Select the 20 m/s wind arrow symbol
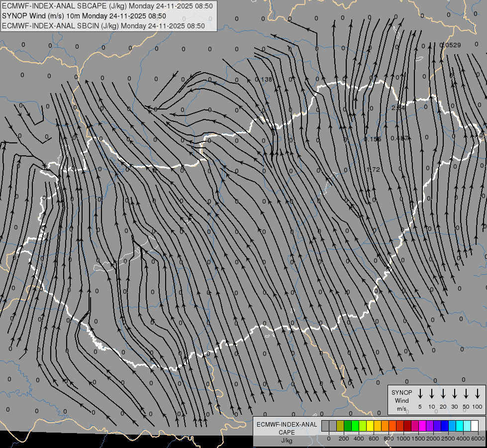Viewport: 487px width, 448px height. click(443, 394)
